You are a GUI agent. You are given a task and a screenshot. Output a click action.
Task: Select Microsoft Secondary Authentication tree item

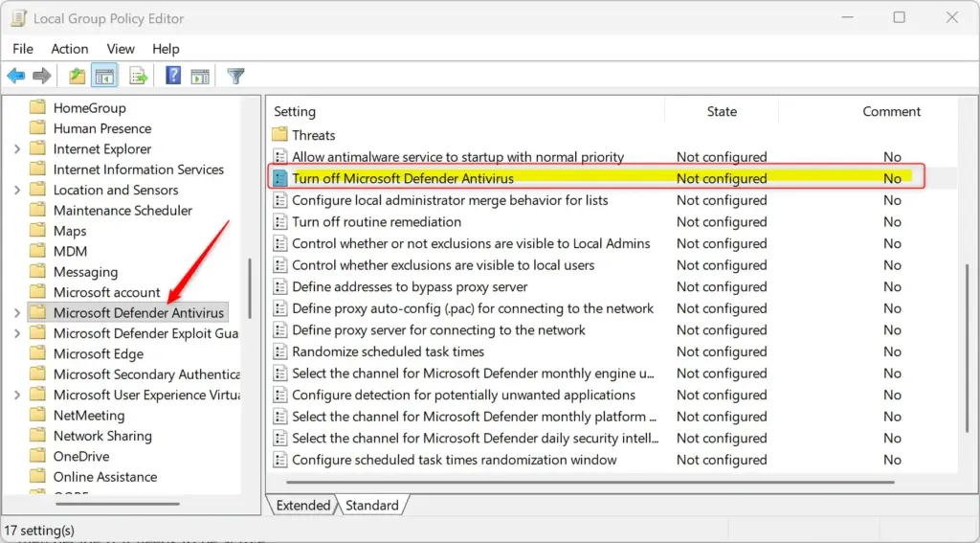tap(146, 374)
